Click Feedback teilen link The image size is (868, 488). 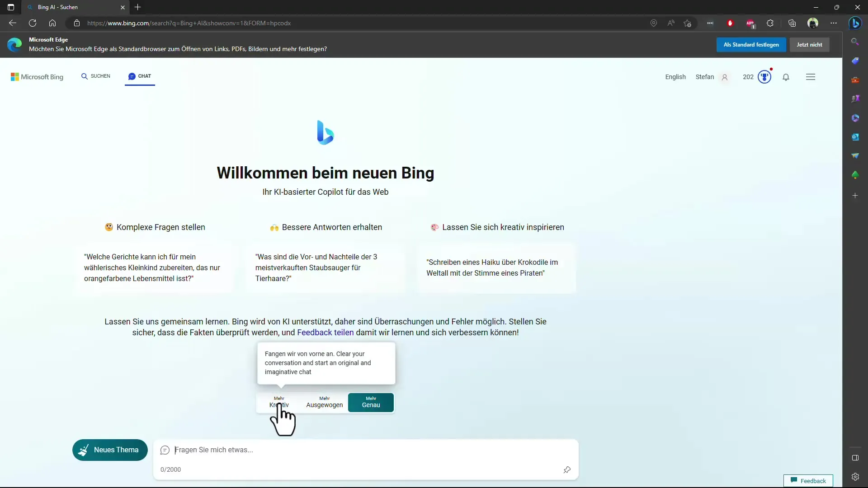pos(325,332)
